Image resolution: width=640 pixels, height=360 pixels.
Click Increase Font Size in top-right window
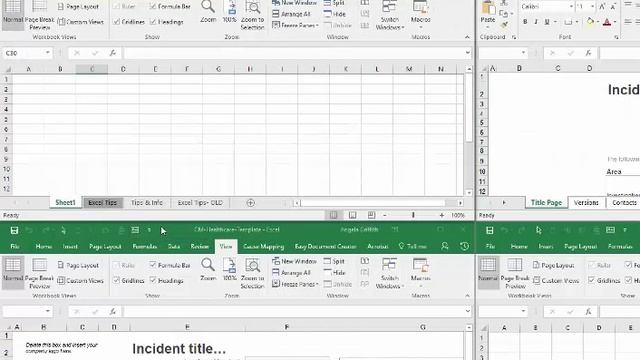tap(602, 7)
